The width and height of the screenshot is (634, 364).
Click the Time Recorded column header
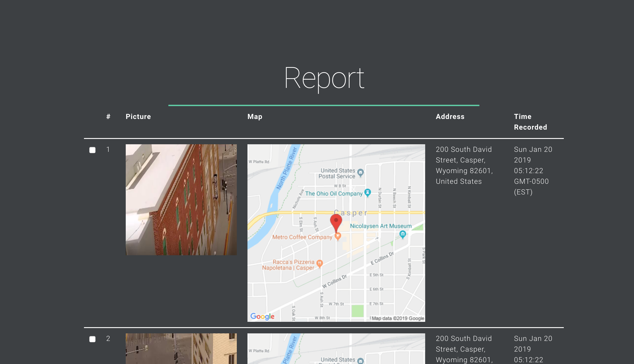[530, 122]
